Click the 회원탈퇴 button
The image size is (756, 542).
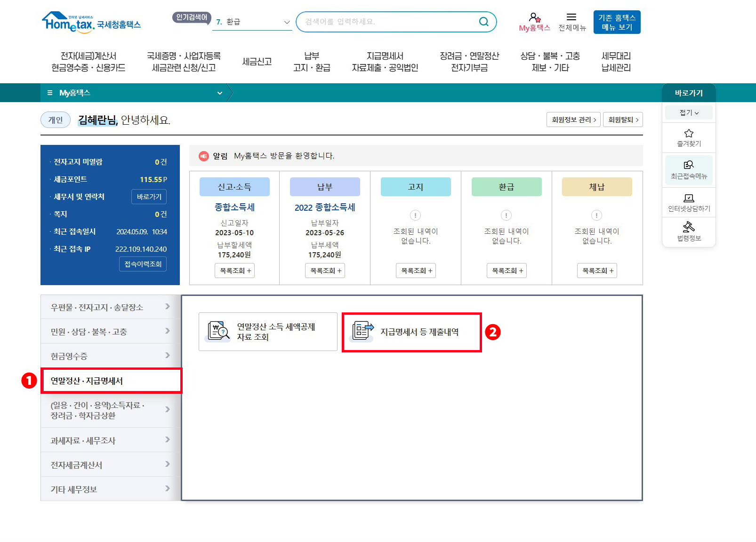pos(623,120)
